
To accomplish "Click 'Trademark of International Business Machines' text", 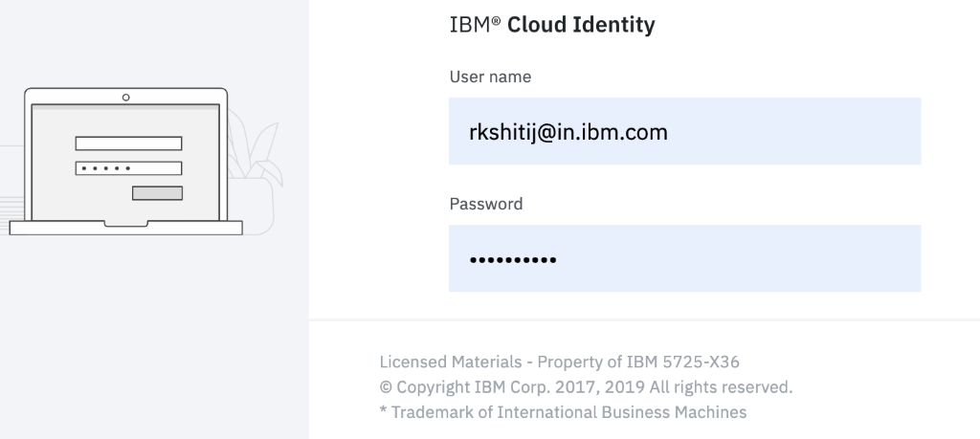I will tap(563, 412).
